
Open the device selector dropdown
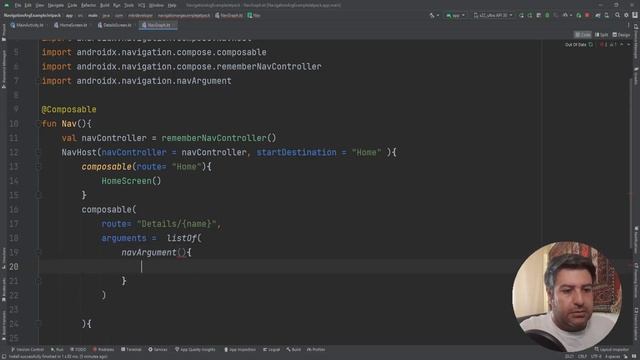tap(493, 16)
